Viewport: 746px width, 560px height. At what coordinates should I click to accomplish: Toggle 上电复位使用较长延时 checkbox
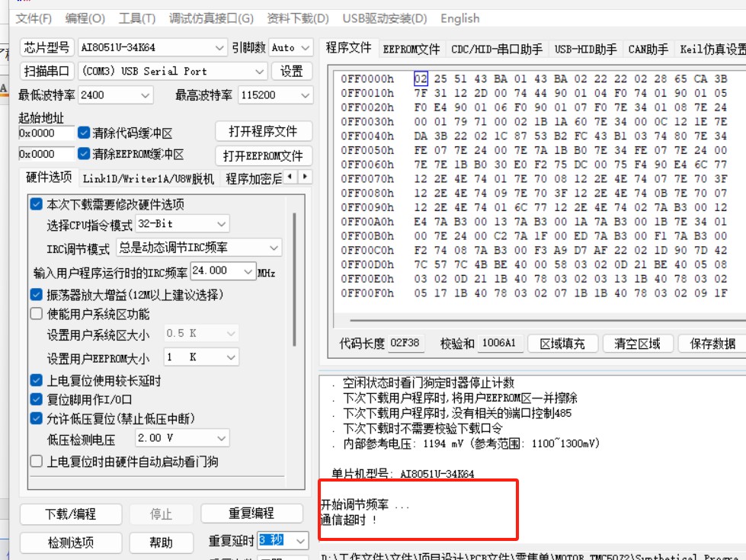(36, 380)
